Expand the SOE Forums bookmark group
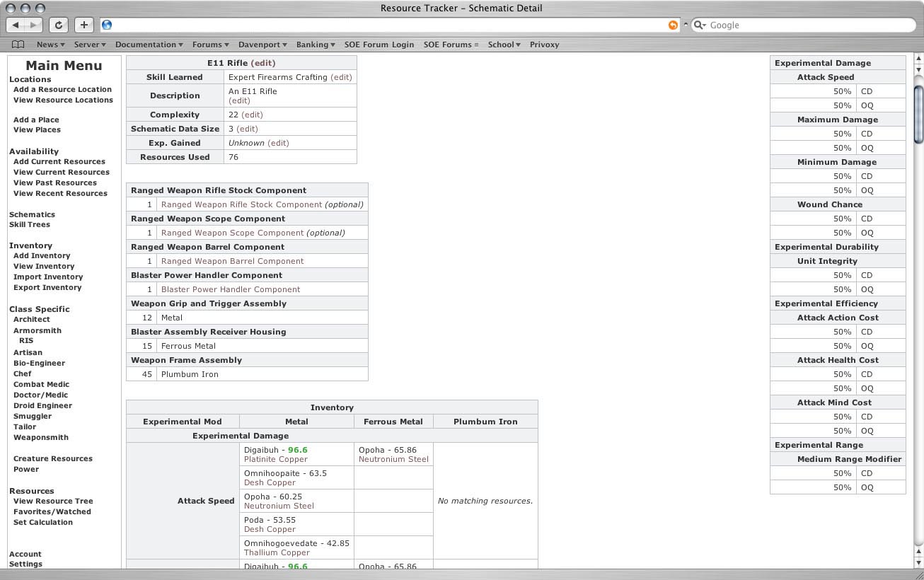This screenshot has width=924, height=580. pyautogui.click(x=451, y=45)
